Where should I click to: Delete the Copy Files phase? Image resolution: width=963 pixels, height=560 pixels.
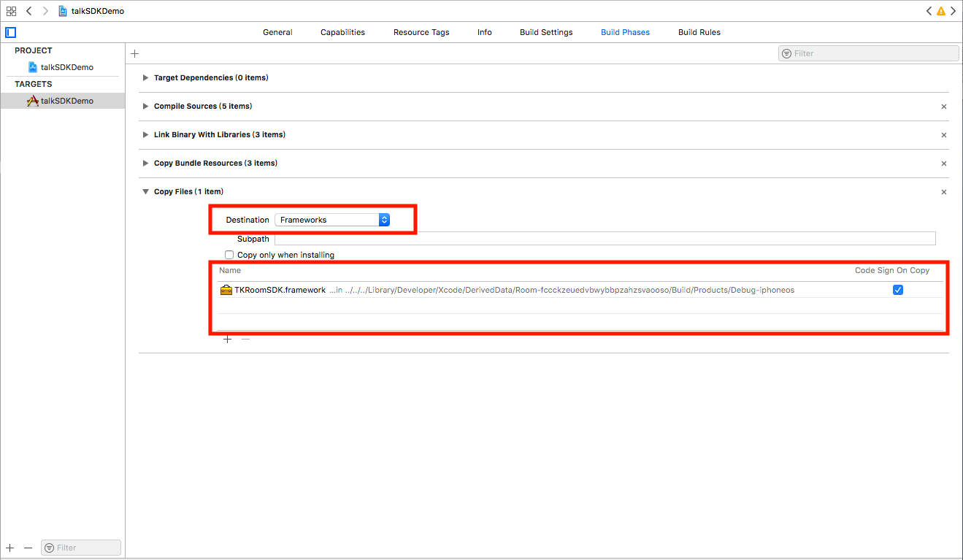click(x=943, y=192)
